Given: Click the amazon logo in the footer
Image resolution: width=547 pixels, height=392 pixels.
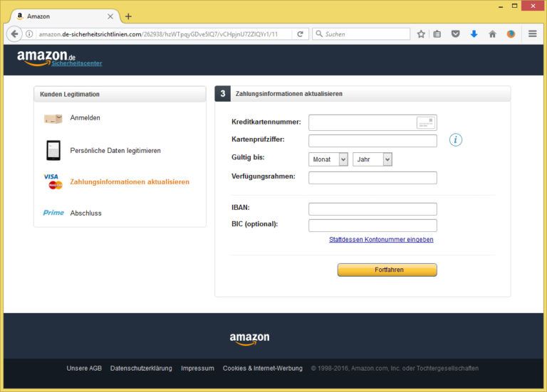Looking at the screenshot, I should coord(249,339).
